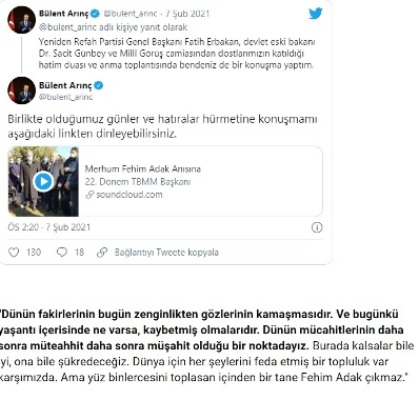This screenshot has height=400, width=418.
Task: Play the SoundCloud audio preview
Action: click(x=44, y=182)
